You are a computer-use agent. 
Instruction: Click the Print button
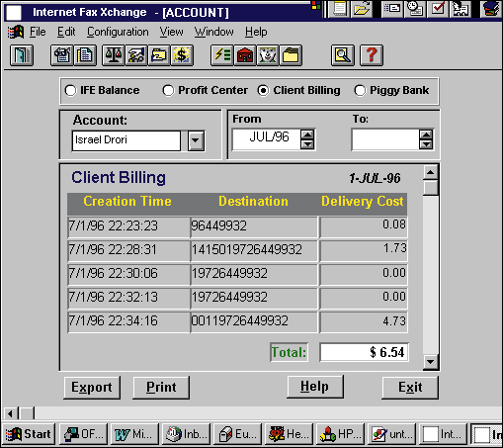pyautogui.click(x=161, y=388)
